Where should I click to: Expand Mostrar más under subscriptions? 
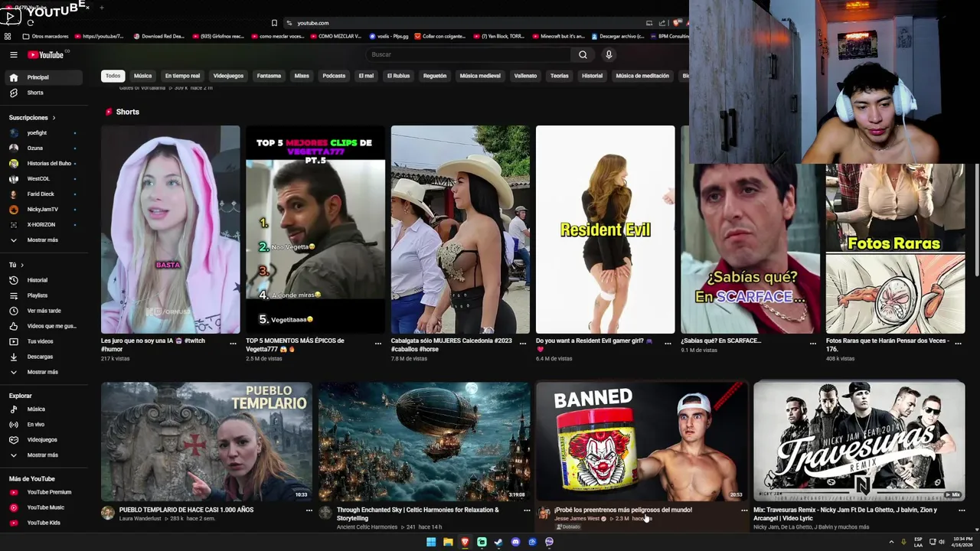pos(42,240)
